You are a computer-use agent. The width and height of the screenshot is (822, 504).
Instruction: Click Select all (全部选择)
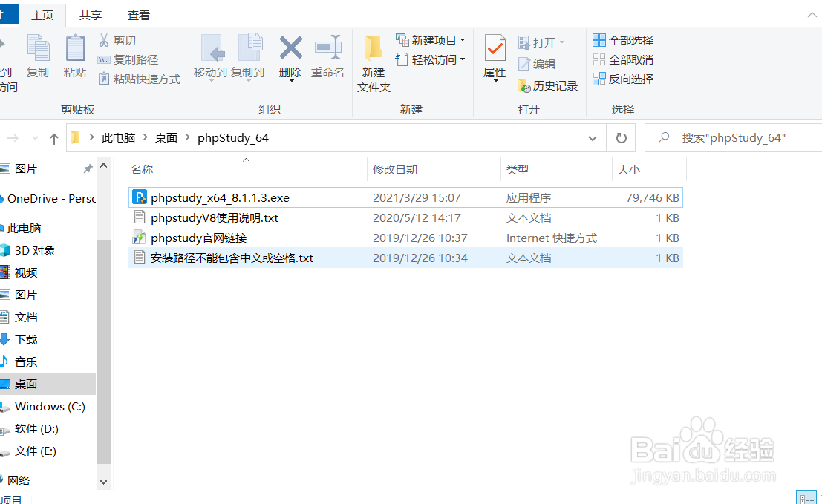pos(623,40)
